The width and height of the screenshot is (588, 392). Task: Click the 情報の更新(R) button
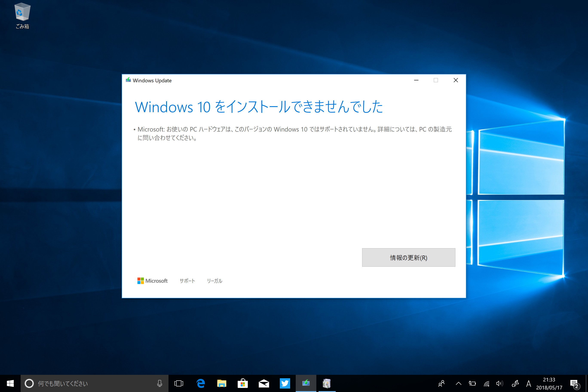(409, 257)
